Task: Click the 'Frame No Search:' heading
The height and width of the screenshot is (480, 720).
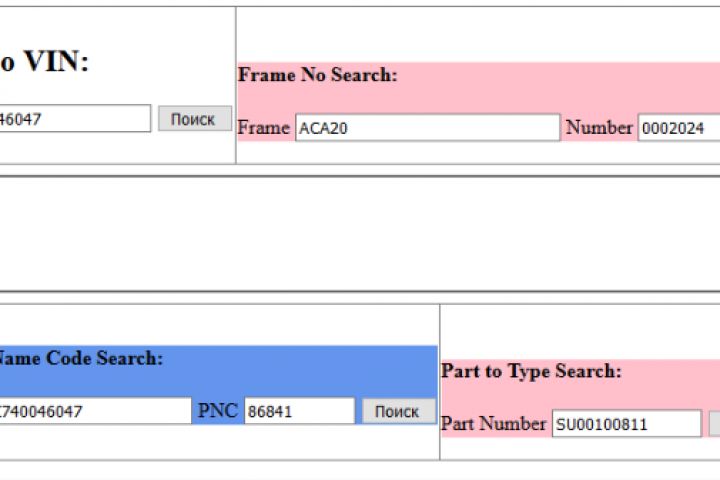Action: [317, 76]
